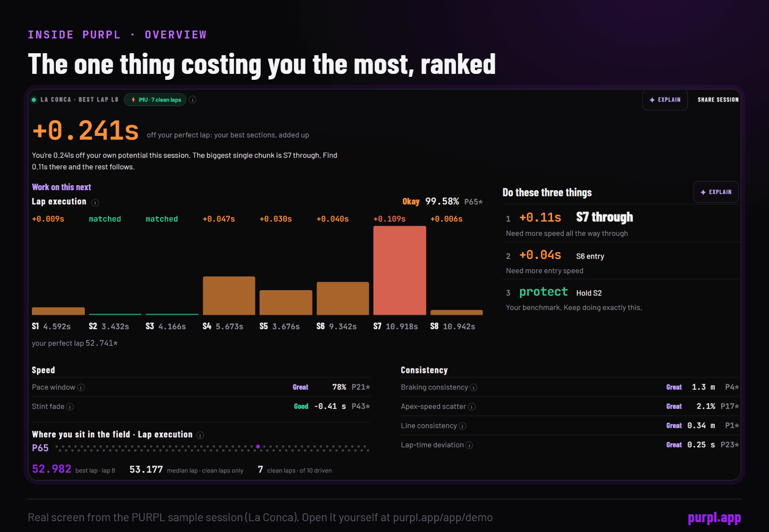769x532 pixels.
Task: Open the Stint fade info icon
Action: coord(70,407)
